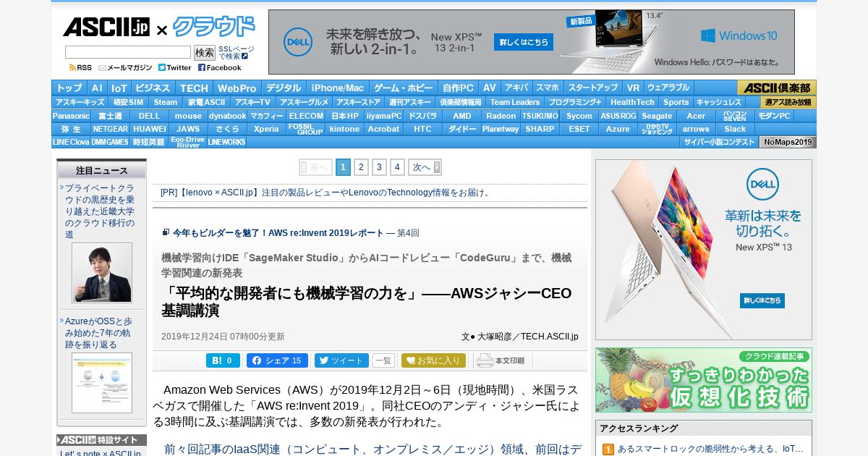This screenshot has height=456, width=868.
Task: Go to article page 3
Action: click(x=379, y=167)
